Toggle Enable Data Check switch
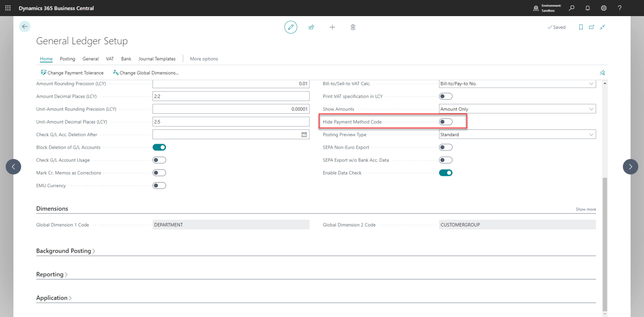This screenshot has width=644, height=317. pyautogui.click(x=446, y=173)
